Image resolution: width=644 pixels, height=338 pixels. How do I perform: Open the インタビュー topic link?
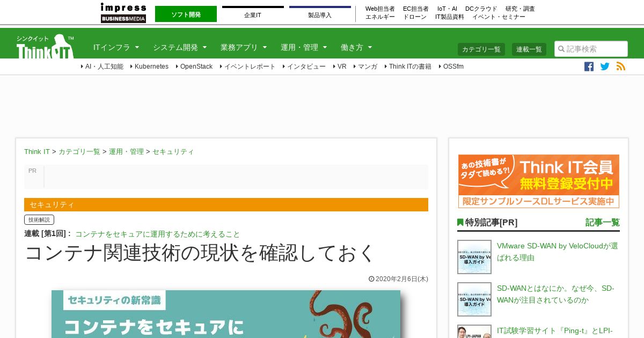point(306,67)
